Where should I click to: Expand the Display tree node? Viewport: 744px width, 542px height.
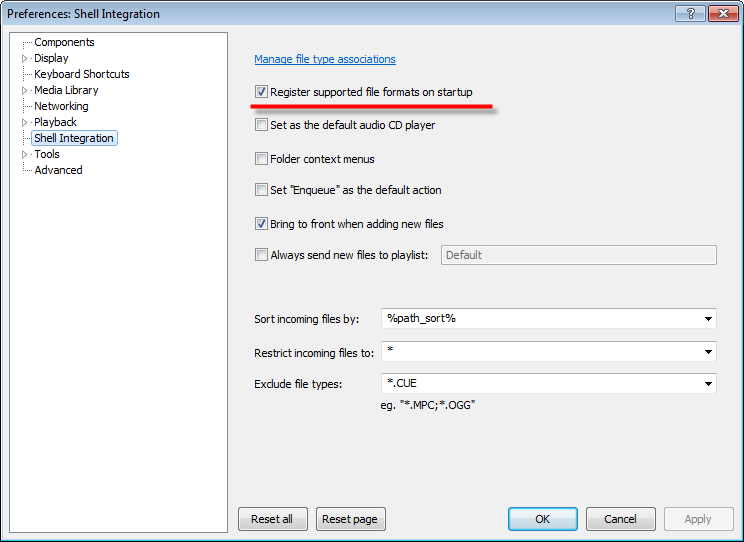25,58
